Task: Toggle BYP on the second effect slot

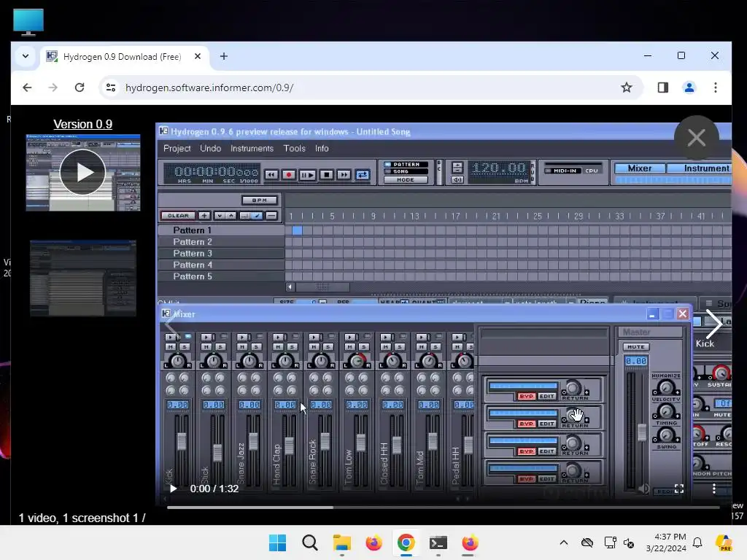Action: tap(526, 424)
